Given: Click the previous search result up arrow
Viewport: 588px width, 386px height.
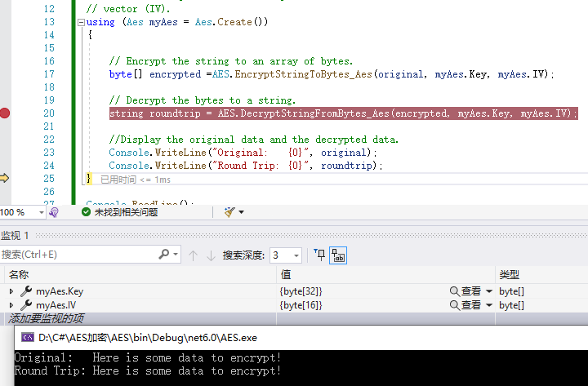Looking at the screenshot, I should (193, 255).
